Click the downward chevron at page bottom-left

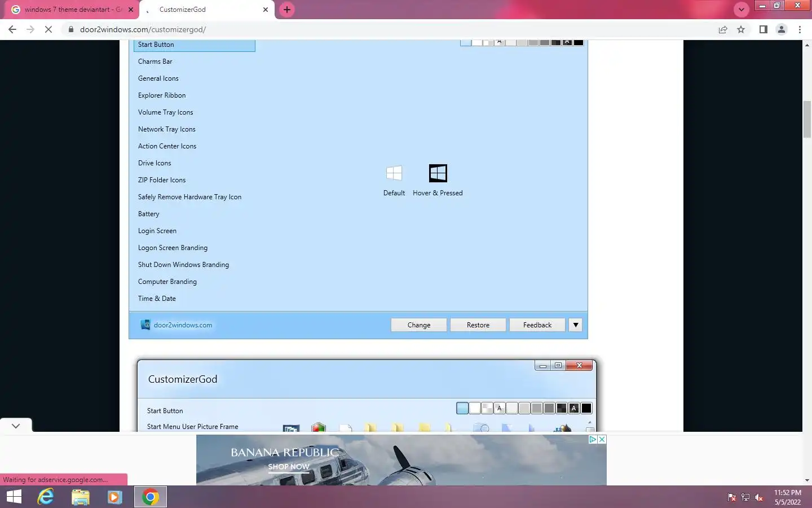(x=16, y=426)
